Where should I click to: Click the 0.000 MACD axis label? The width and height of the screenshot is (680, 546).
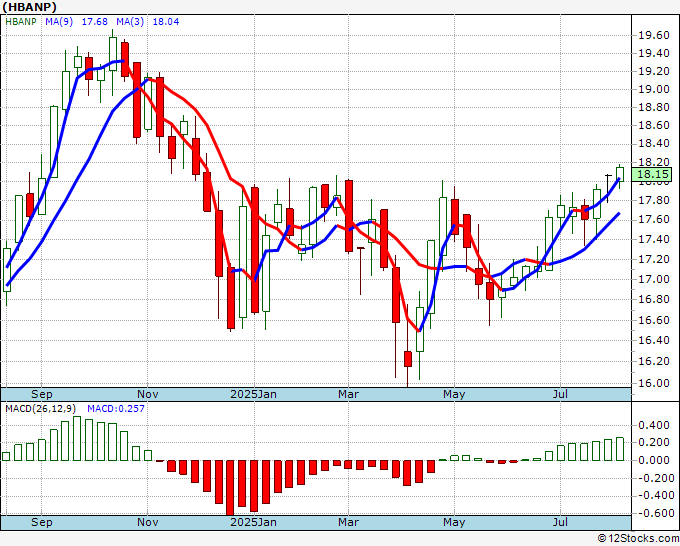click(654, 460)
